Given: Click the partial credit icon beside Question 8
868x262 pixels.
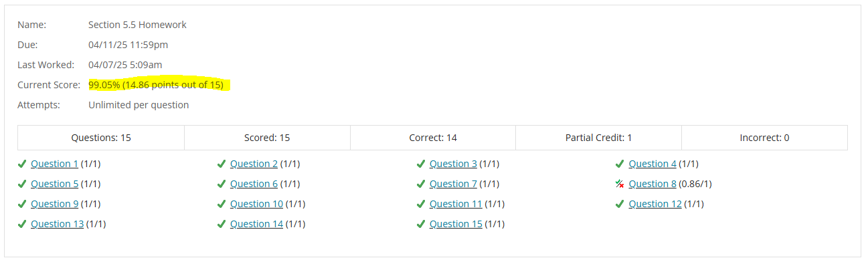Looking at the screenshot, I should click(620, 184).
